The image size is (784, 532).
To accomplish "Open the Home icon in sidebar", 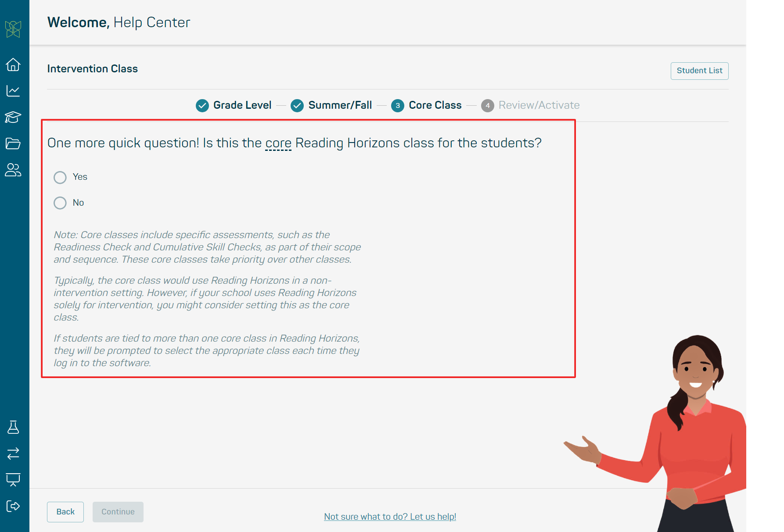I will pyautogui.click(x=13, y=64).
